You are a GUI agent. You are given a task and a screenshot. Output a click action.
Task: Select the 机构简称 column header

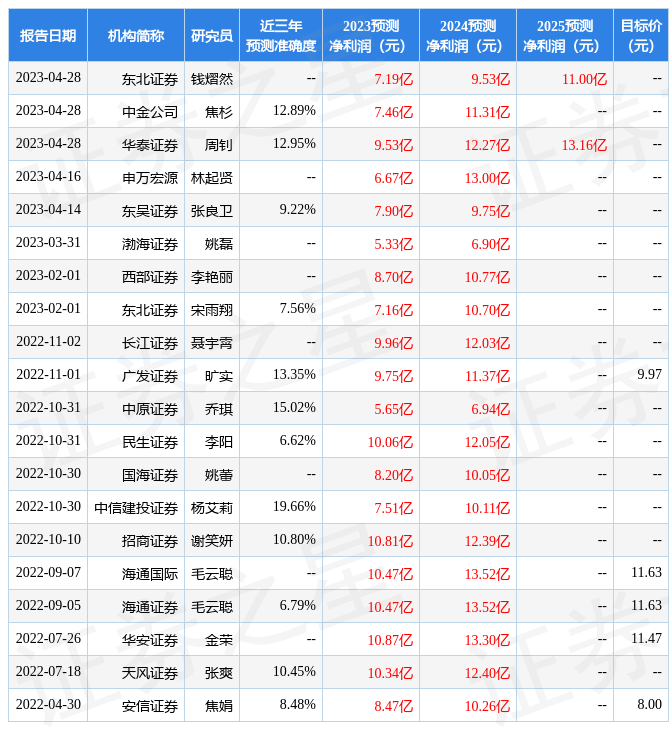136,36
